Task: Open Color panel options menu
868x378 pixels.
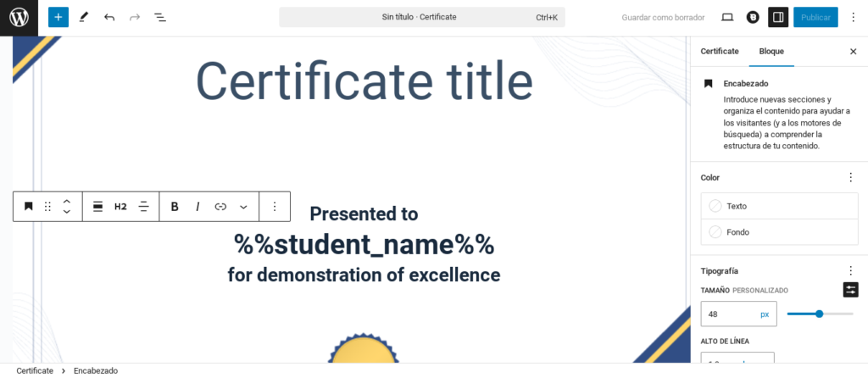Action: click(x=851, y=177)
